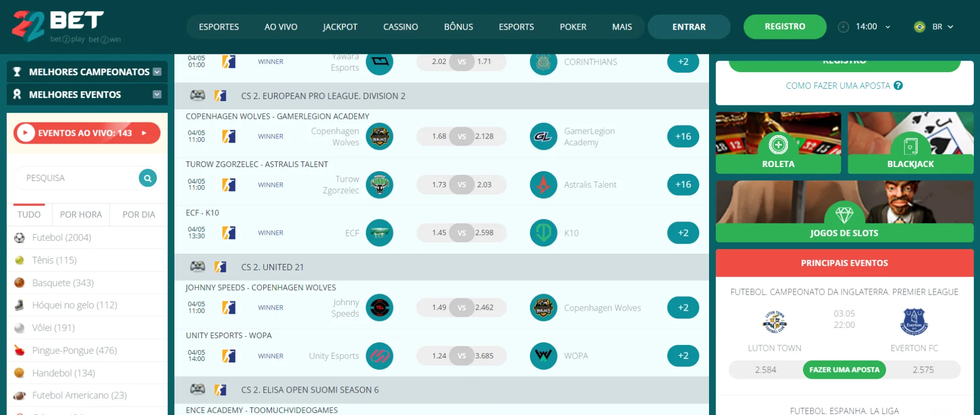Viewport: 980px width, 415px height.
Task: Open the Bônus menu
Action: click(458, 27)
